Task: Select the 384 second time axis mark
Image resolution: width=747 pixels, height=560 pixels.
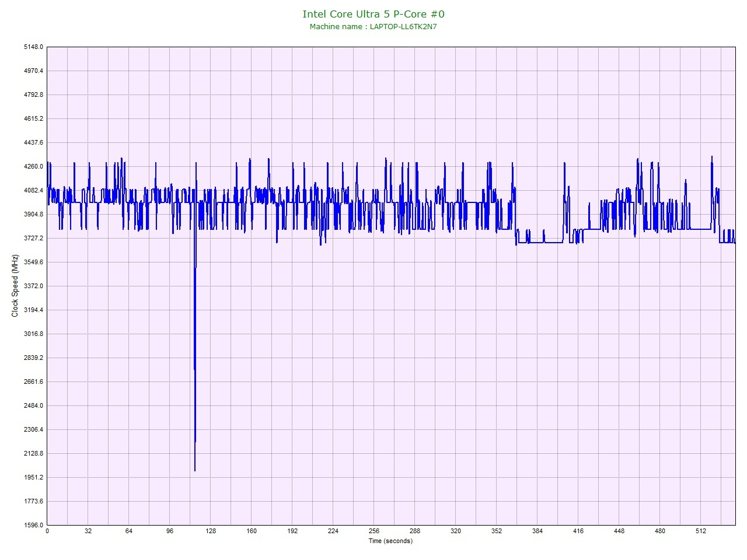Action: point(537,531)
